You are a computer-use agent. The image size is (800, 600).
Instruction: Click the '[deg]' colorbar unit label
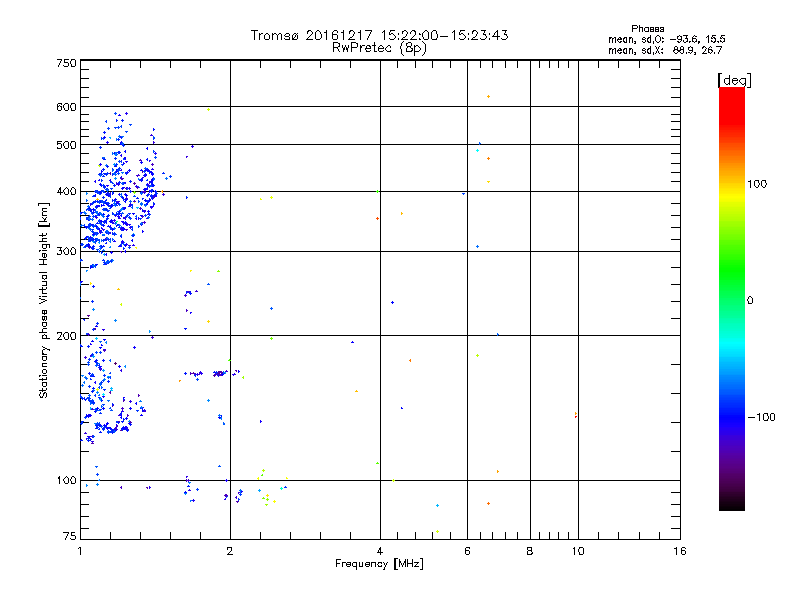click(734, 80)
